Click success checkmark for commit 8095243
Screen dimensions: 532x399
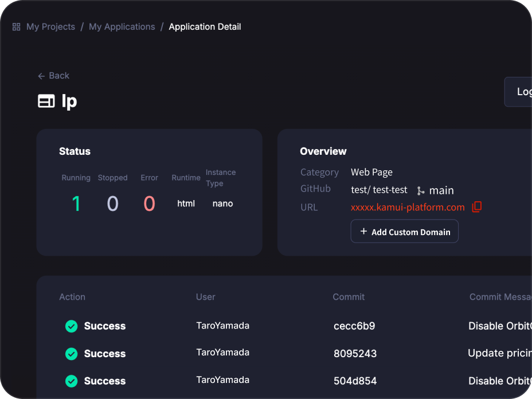71,354
